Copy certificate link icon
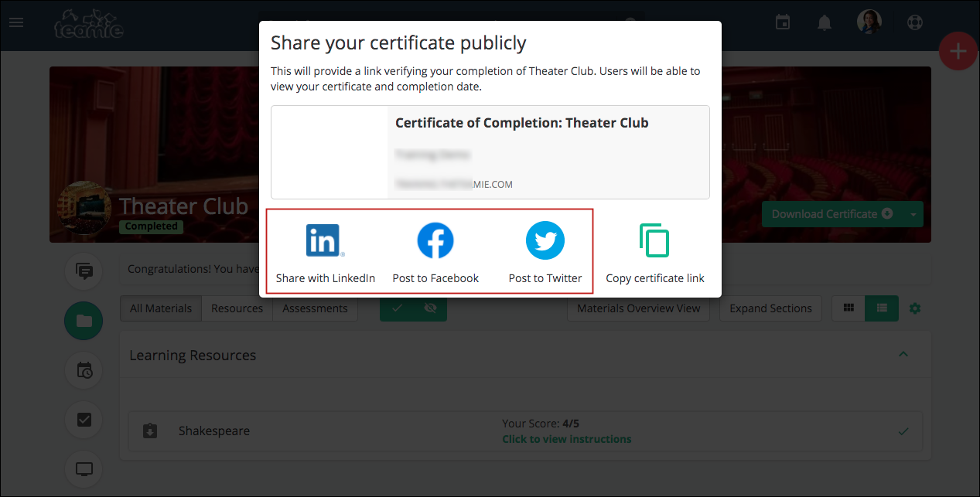Screen dimensions: 980x497 coord(654,240)
